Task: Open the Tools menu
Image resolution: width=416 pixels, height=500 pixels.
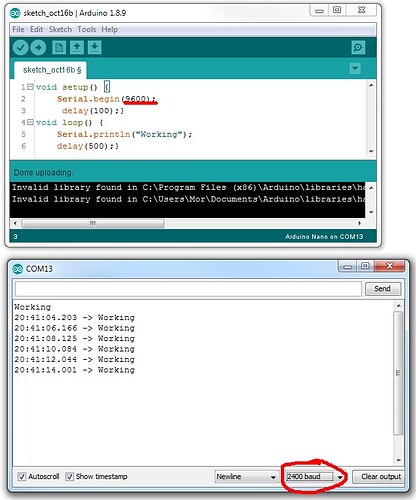Action: pos(87,29)
